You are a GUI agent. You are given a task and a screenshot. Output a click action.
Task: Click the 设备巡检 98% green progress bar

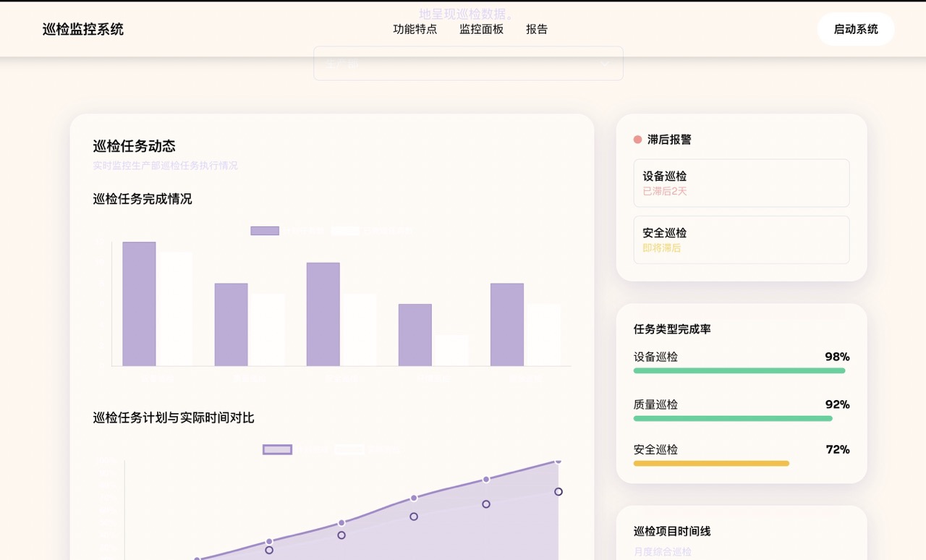739,370
